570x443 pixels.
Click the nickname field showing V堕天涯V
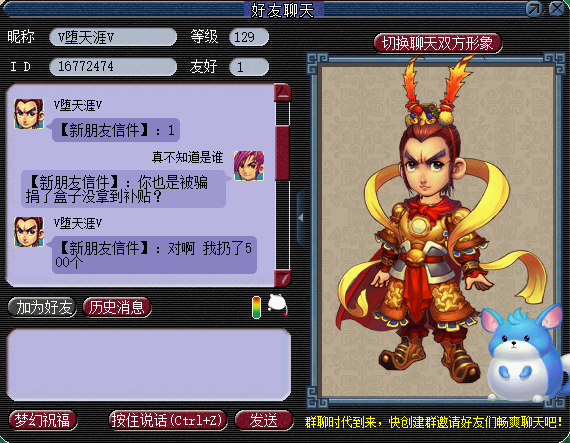[113, 37]
